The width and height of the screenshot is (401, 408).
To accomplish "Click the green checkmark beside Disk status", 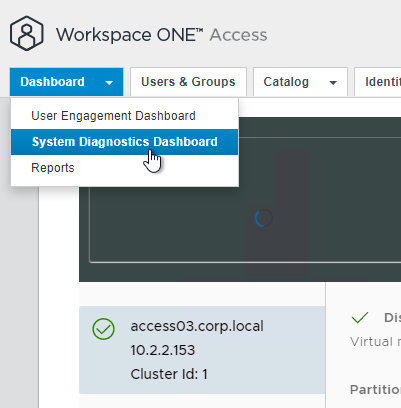I will coord(360,318).
